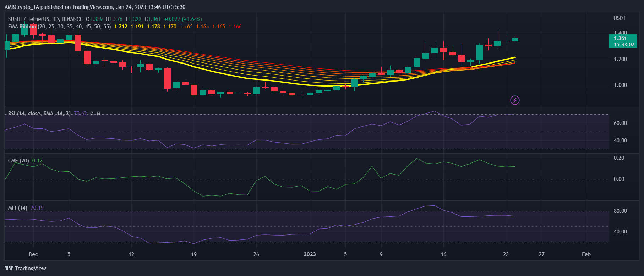The image size is (644, 276).
Task: Click the 1.200 price axis label
Action: tap(621, 59)
